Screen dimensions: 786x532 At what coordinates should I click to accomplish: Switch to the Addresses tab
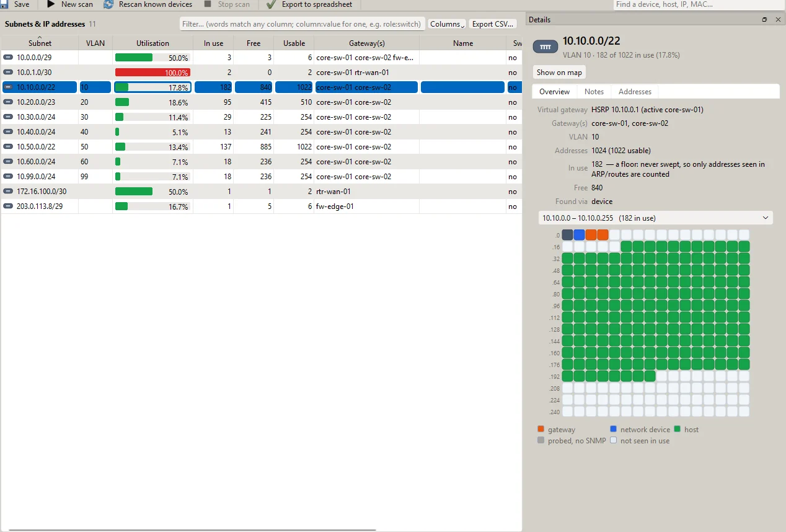(x=635, y=92)
